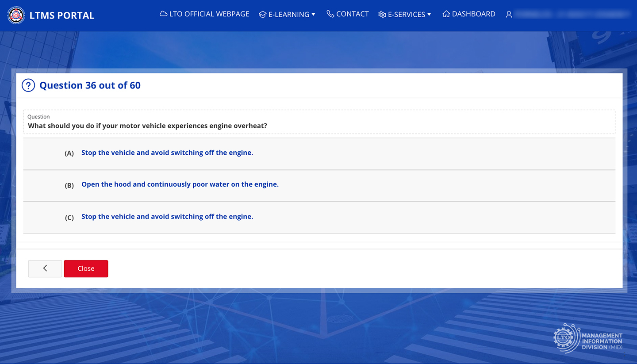
Task: Click the house icon for Dashboard
Action: (x=446, y=14)
